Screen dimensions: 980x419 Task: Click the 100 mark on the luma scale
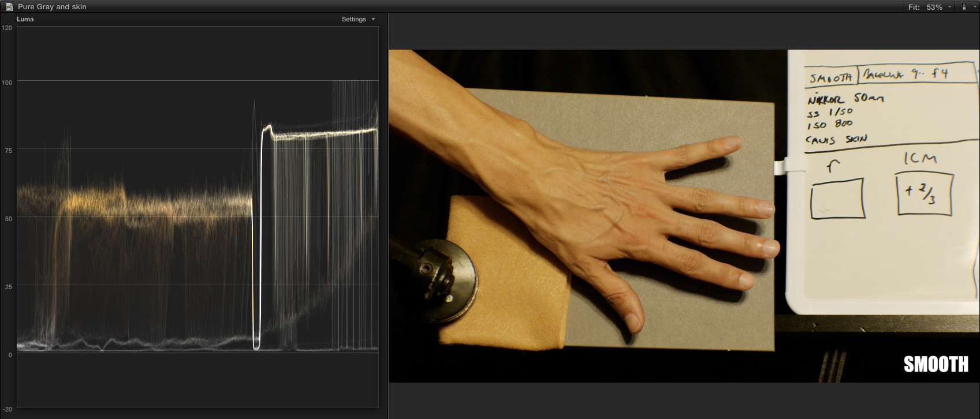(x=7, y=83)
